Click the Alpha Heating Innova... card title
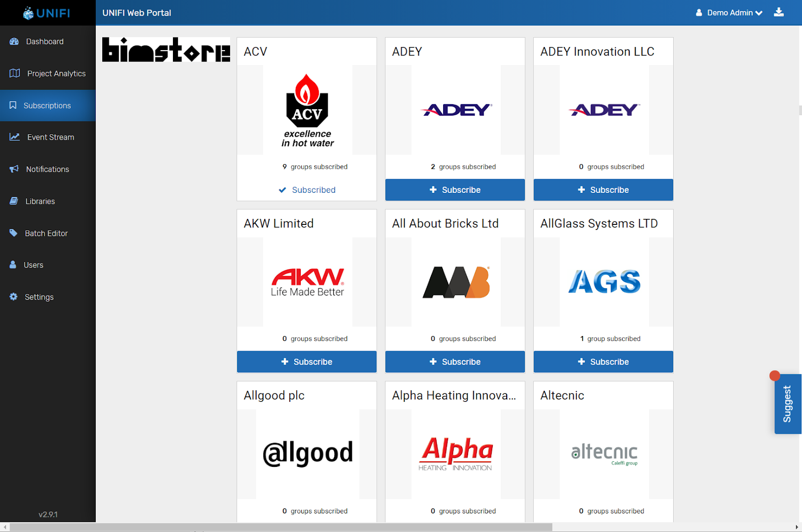 click(454, 396)
